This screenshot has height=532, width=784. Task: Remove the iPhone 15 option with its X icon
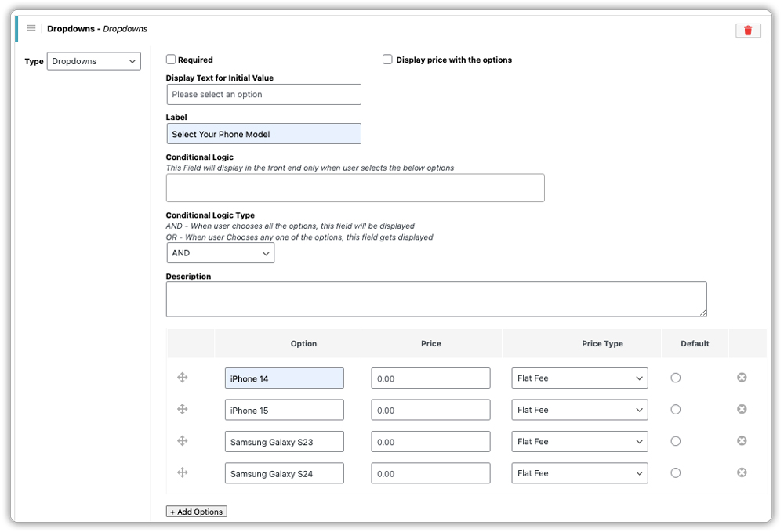(x=741, y=409)
